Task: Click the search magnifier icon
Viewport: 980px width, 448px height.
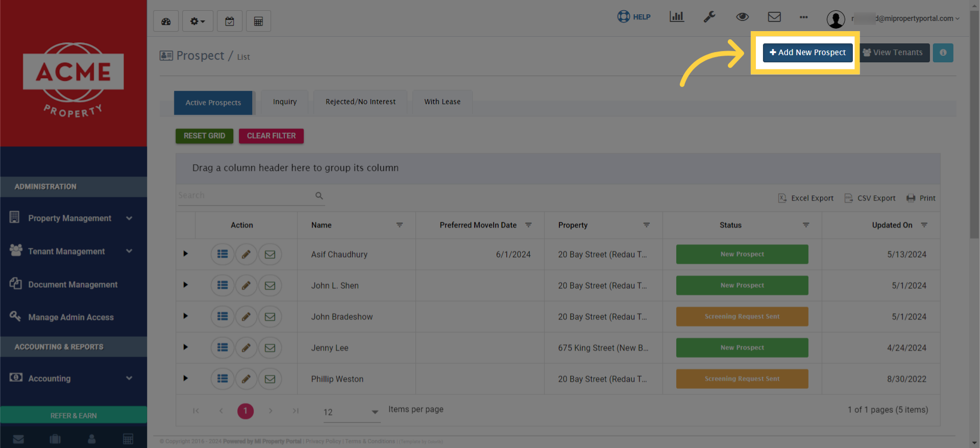Action: [319, 195]
